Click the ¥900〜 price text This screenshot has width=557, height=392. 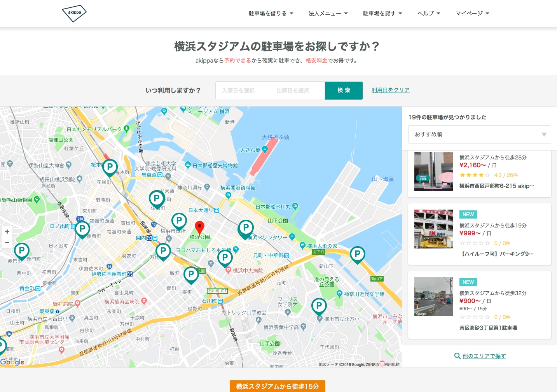click(470, 301)
